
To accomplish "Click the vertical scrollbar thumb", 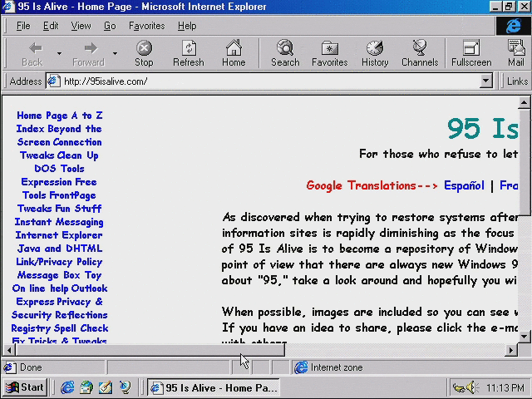I will pyautogui.click(x=525, y=162).
